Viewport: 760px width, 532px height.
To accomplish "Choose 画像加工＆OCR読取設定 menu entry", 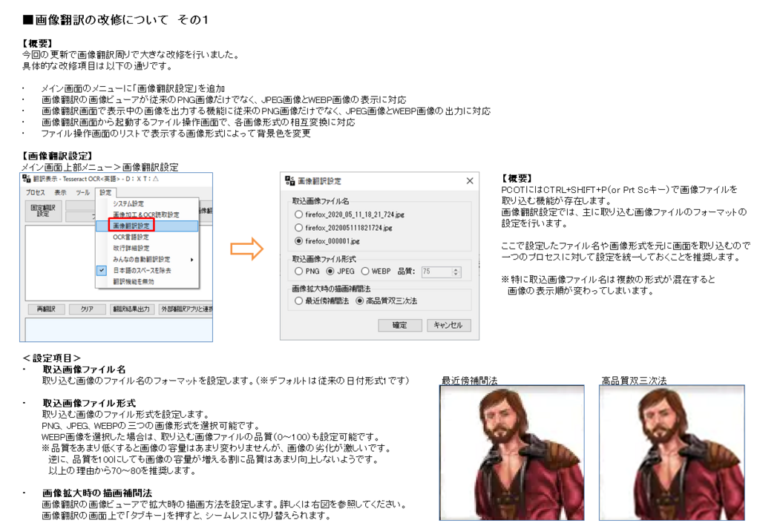I will [146, 214].
